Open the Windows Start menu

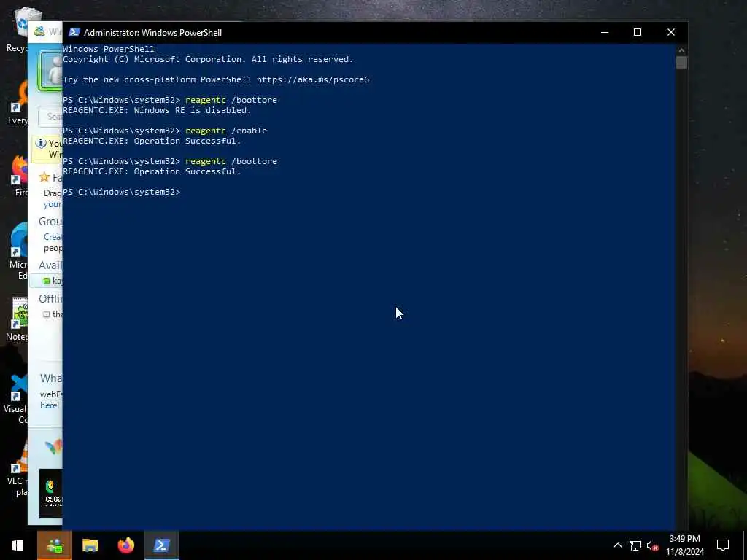[x=18, y=545]
